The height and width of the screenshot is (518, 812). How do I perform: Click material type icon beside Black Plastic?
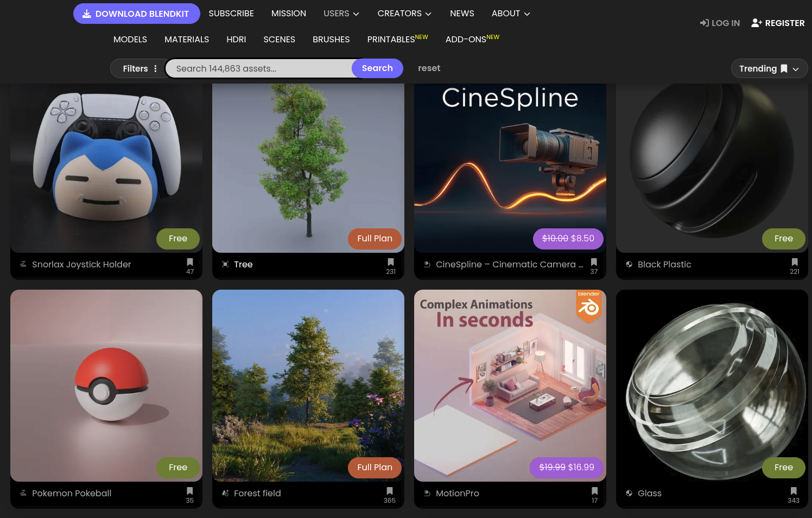629,264
